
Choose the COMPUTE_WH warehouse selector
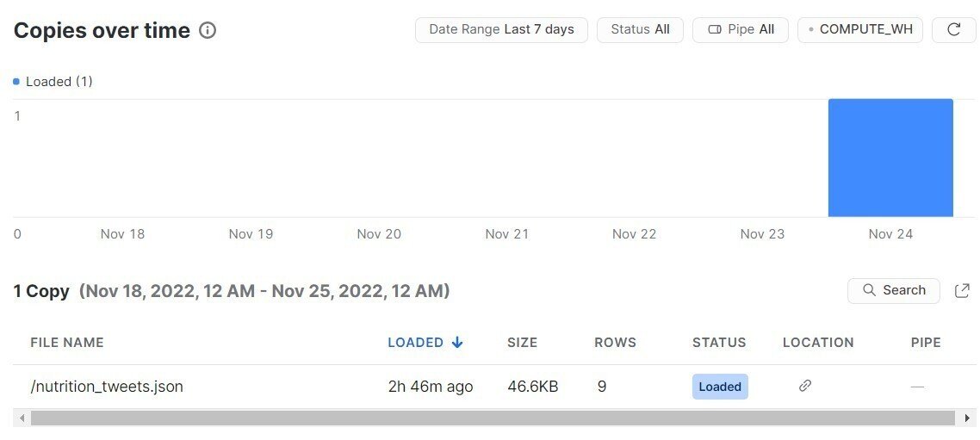tap(860, 29)
